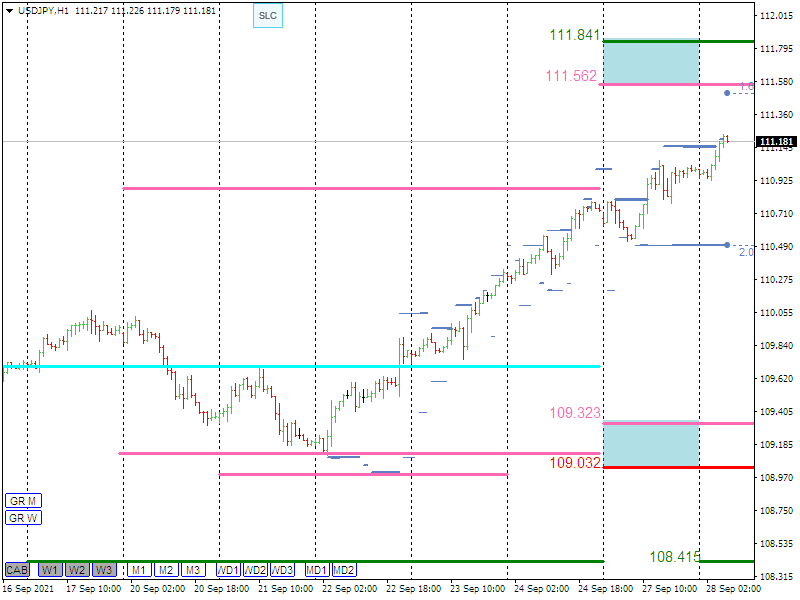Click the SLC button on the chart
Image resolution: width=800 pixels, height=600 pixels.
click(x=267, y=16)
